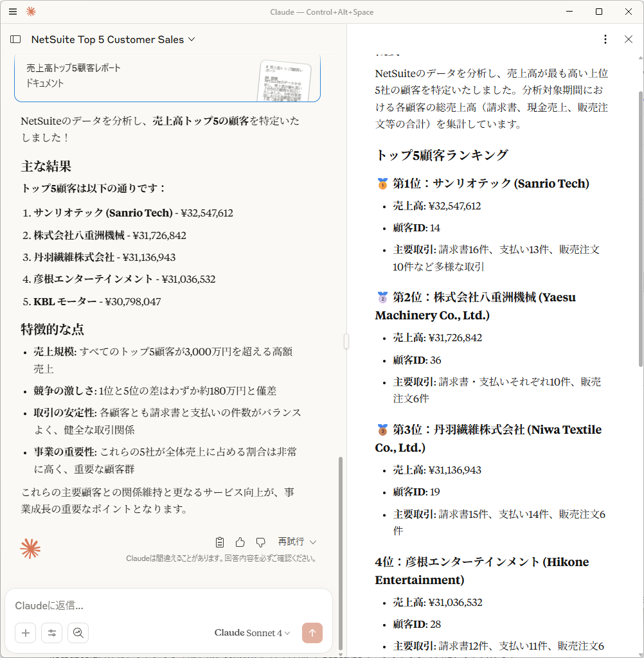Viewport: 644px width, 658px height.
Task: Click the 4位：彦根エンターテインメント heading
Action: point(482,571)
